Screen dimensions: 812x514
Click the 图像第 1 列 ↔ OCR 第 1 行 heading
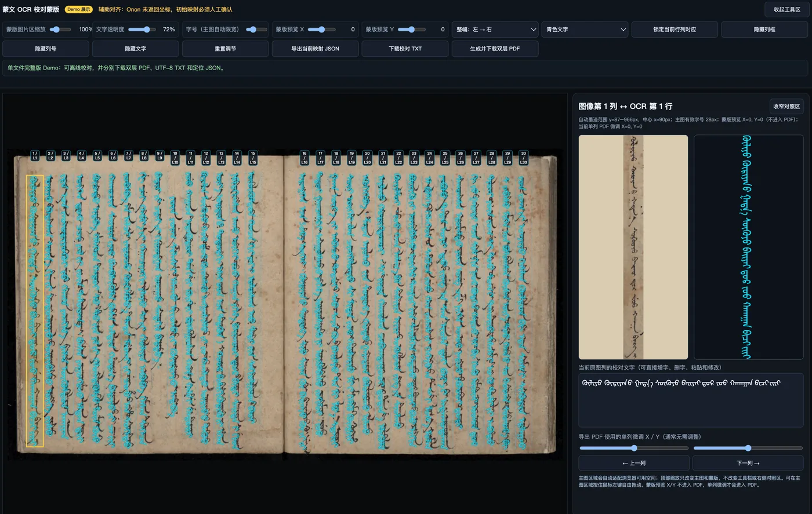625,107
